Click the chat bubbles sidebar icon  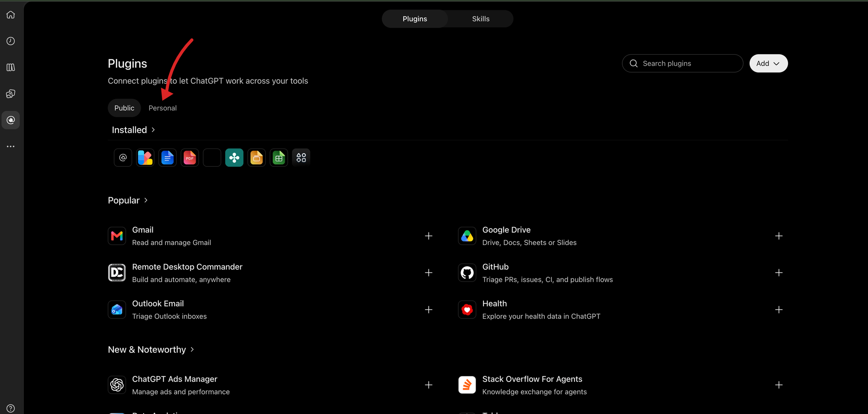11,94
